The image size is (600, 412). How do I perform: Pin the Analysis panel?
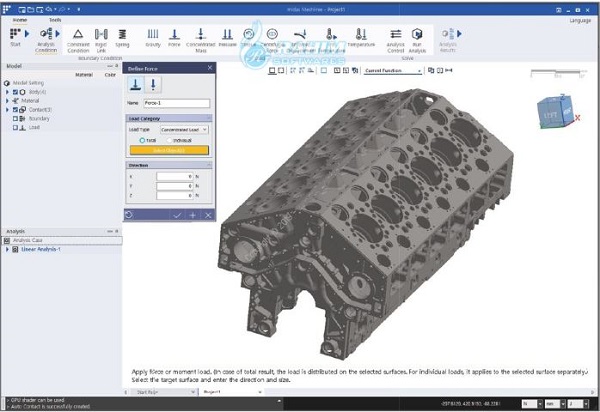pos(117,231)
